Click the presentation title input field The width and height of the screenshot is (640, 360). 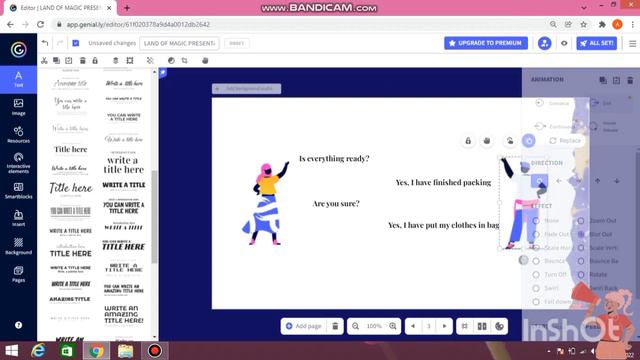[179, 43]
